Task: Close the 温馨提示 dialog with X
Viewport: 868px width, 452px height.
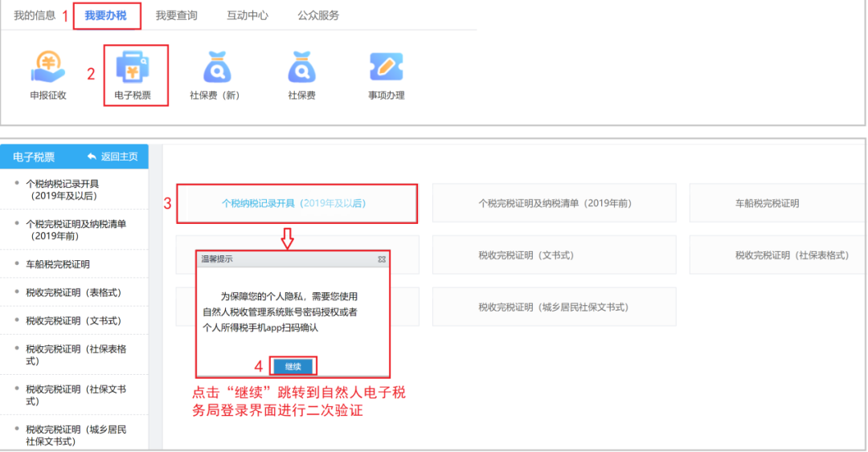Action: pyautogui.click(x=382, y=259)
